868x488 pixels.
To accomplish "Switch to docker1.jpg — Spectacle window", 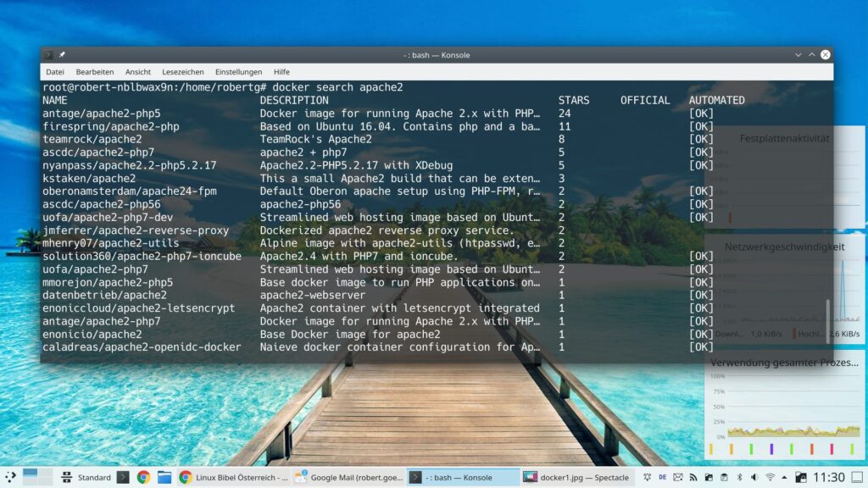I will point(576,477).
